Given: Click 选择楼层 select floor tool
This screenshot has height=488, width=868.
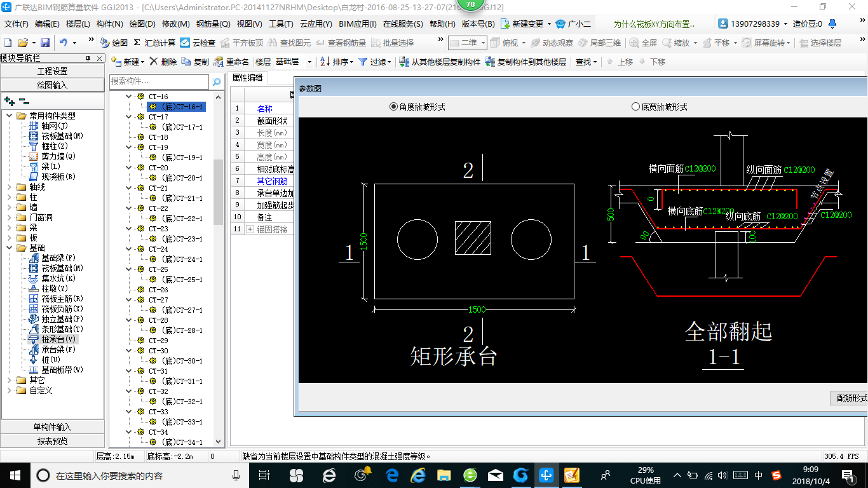Looking at the screenshot, I should pos(820,43).
